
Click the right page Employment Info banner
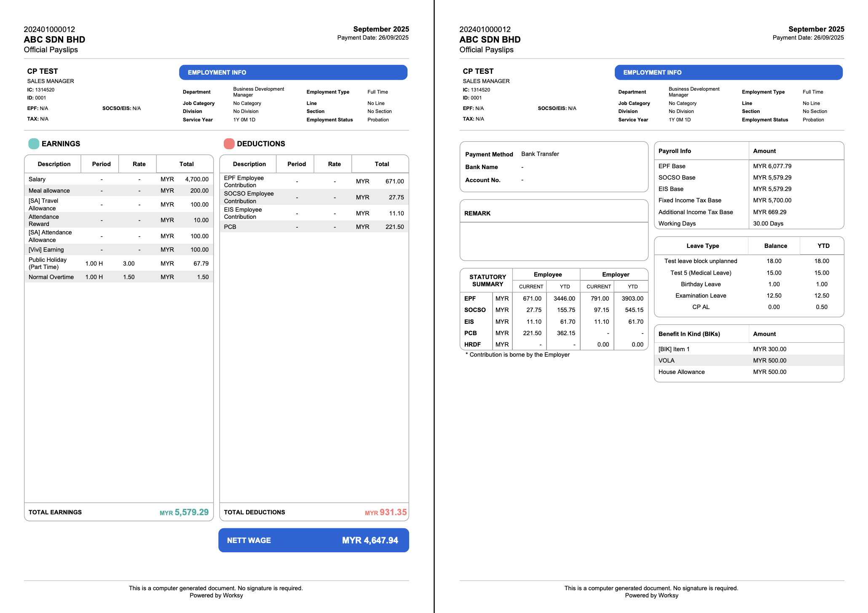click(x=728, y=73)
